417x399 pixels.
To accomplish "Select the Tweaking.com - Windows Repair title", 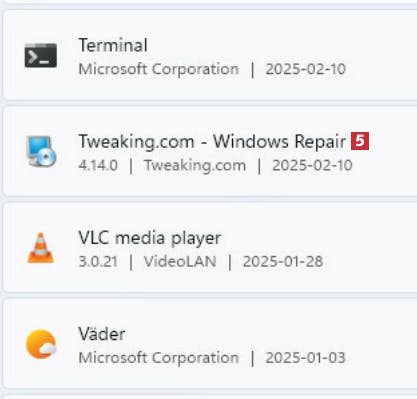I will tap(212, 142).
